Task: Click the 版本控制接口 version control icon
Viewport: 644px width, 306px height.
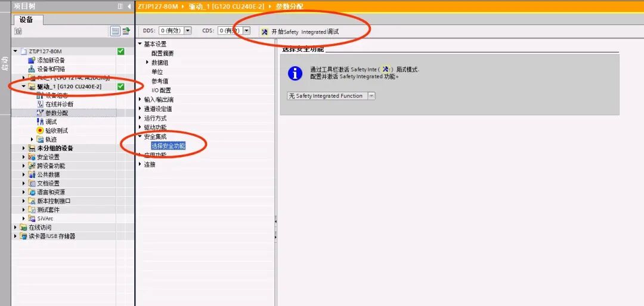Action: (x=32, y=201)
